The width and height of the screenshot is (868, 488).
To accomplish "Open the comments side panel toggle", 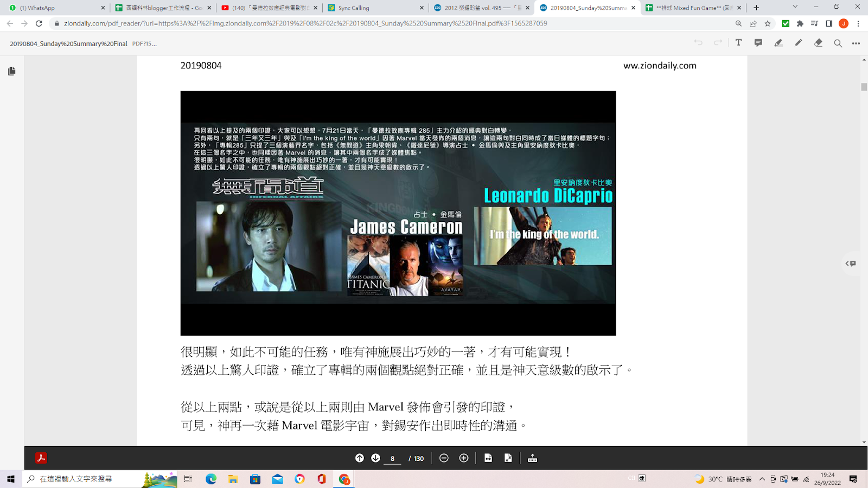I will [x=851, y=264].
